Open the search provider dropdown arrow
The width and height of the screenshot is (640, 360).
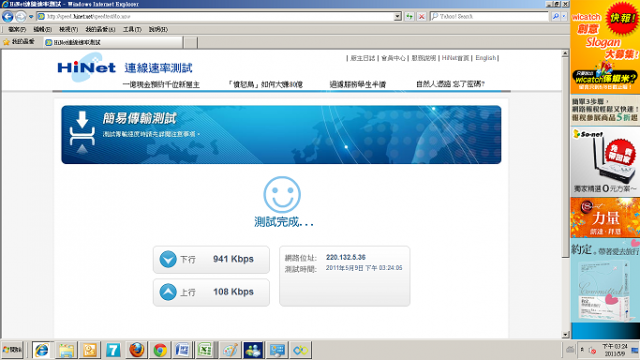[x=564, y=16]
